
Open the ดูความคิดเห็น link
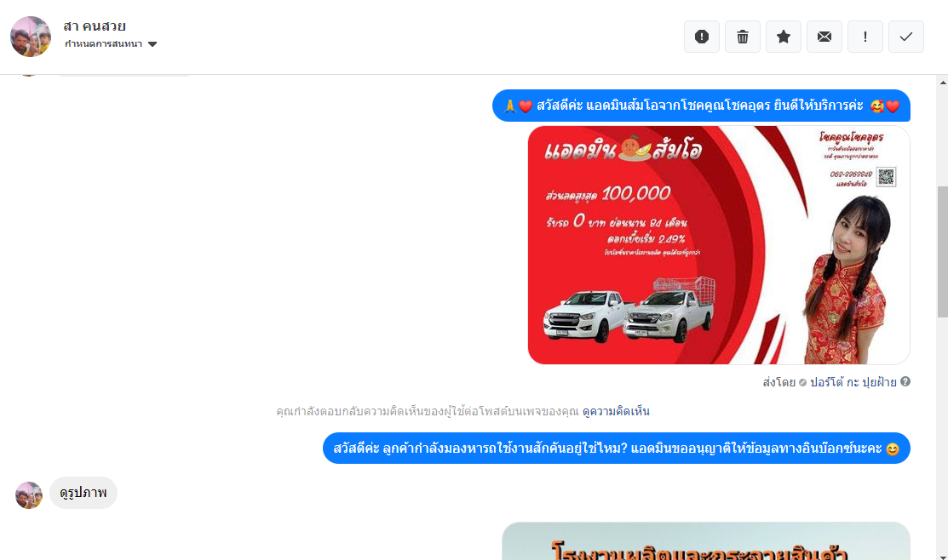click(x=616, y=411)
